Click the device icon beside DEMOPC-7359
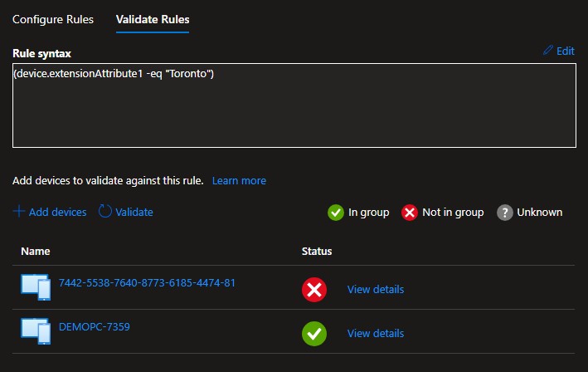This screenshot has width=588, height=372. pos(36,330)
